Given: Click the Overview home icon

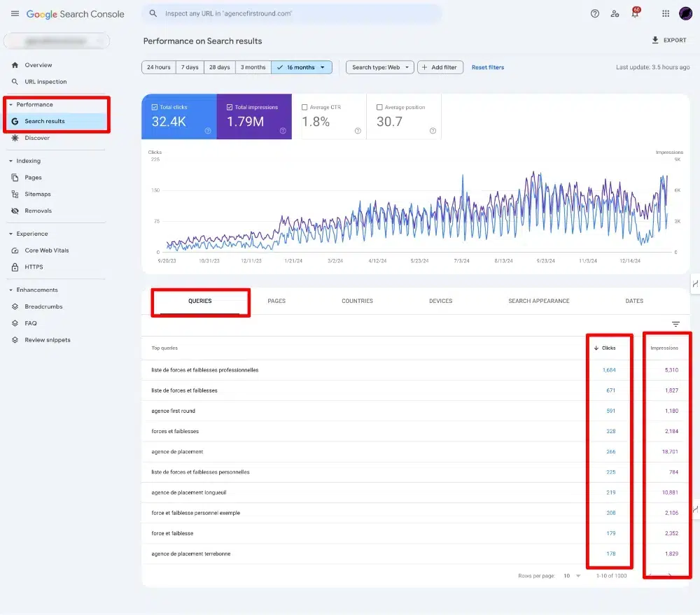Looking at the screenshot, I should pos(15,65).
